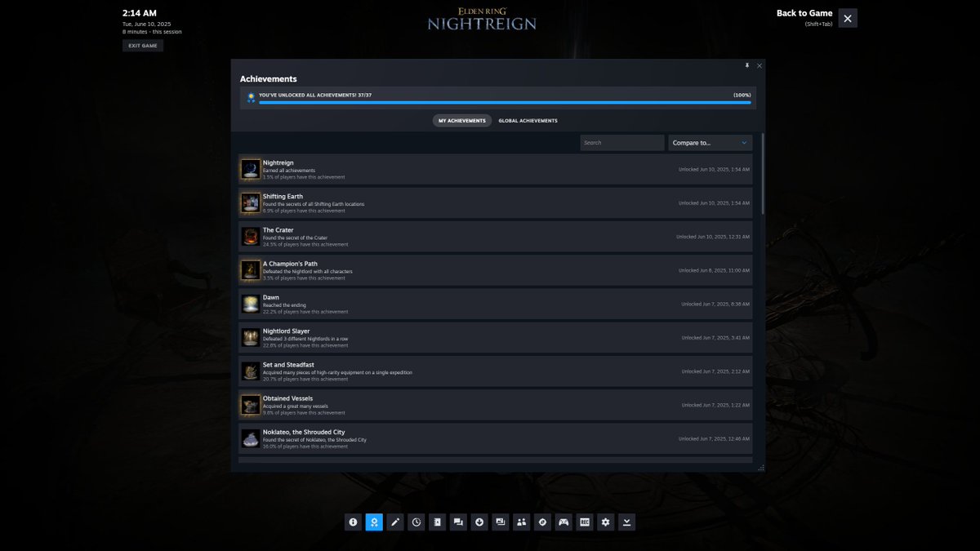Click the Noklateo, the Shrouded City icon
The image size is (980, 551).
[x=251, y=438]
